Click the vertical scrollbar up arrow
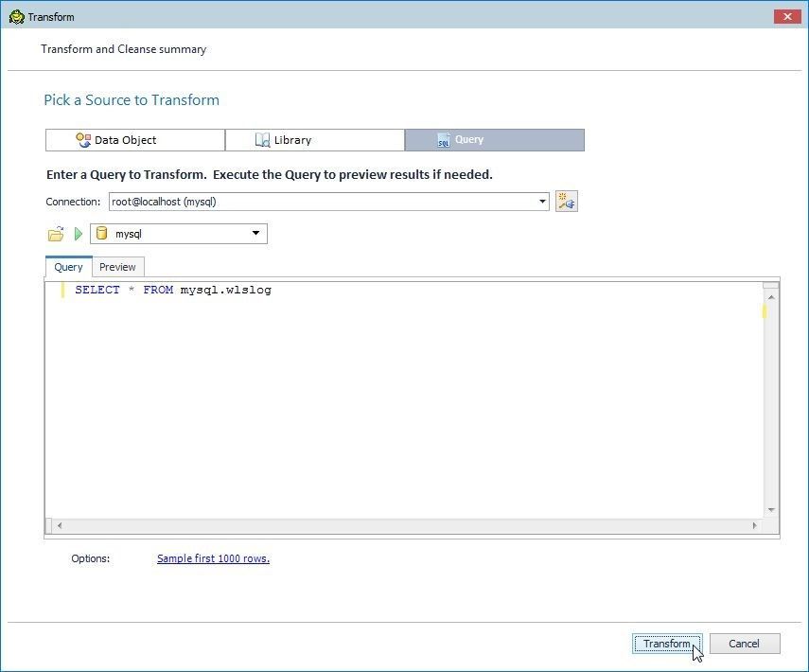 click(x=771, y=297)
